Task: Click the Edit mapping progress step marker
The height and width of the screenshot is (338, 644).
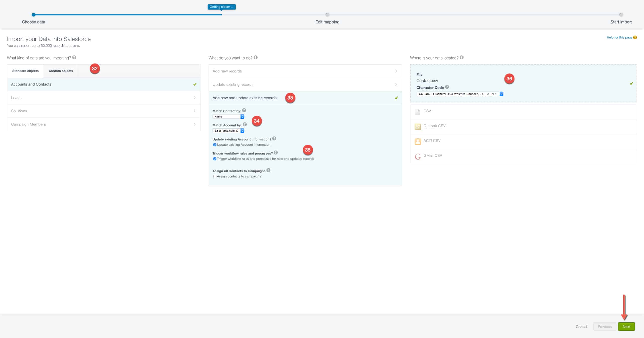Action: pyautogui.click(x=327, y=15)
